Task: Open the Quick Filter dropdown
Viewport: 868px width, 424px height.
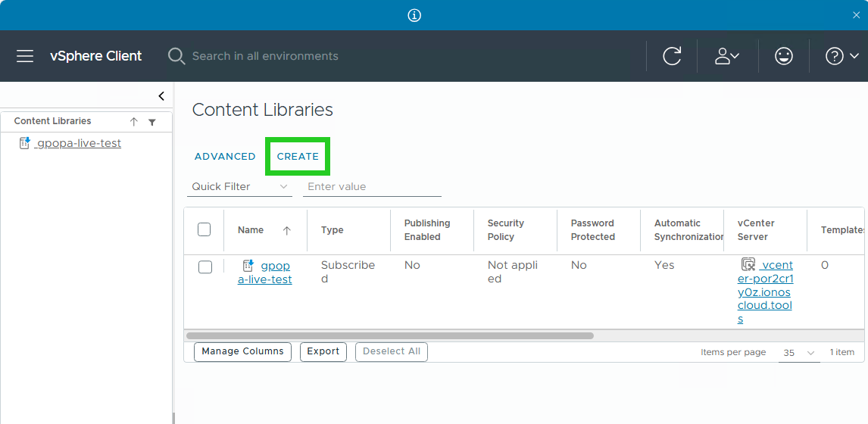Action: pyautogui.click(x=239, y=186)
